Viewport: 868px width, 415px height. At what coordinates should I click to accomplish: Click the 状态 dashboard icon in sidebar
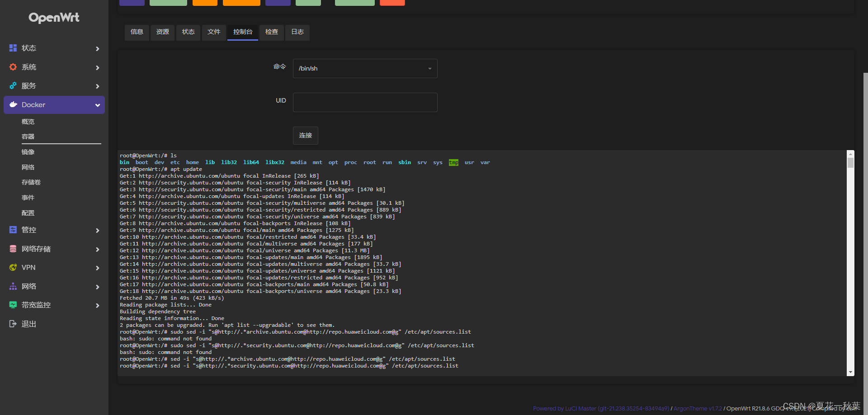13,48
